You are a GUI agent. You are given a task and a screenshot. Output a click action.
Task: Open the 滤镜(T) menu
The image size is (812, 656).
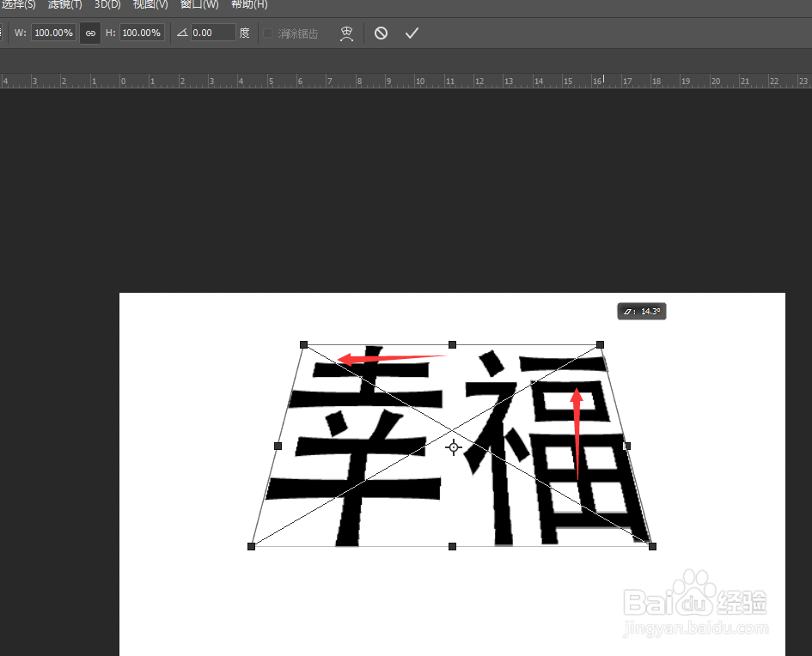(x=64, y=5)
